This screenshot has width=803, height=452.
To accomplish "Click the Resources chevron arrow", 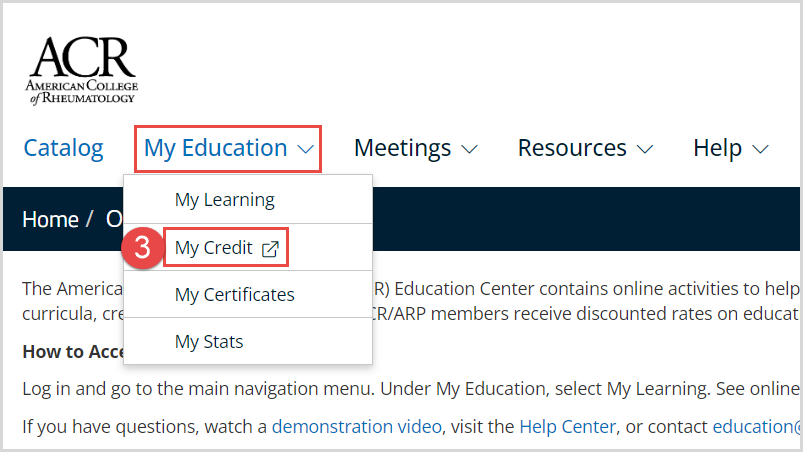I will [644, 150].
